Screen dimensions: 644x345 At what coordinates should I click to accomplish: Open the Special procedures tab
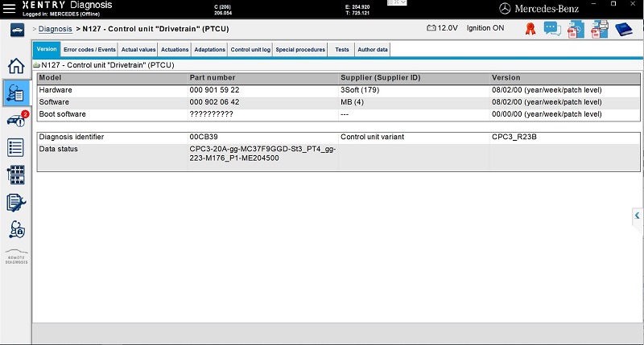(x=300, y=50)
